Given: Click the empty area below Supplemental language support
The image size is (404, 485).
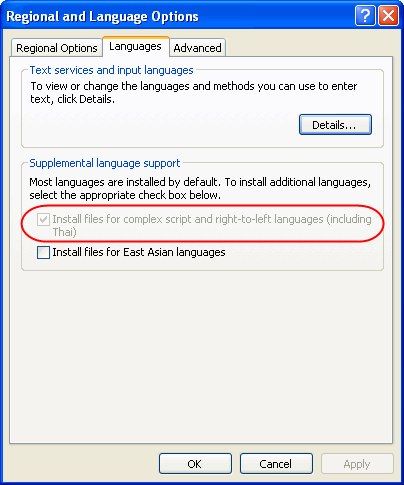Looking at the screenshot, I should pyautogui.click(x=201, y=357).
